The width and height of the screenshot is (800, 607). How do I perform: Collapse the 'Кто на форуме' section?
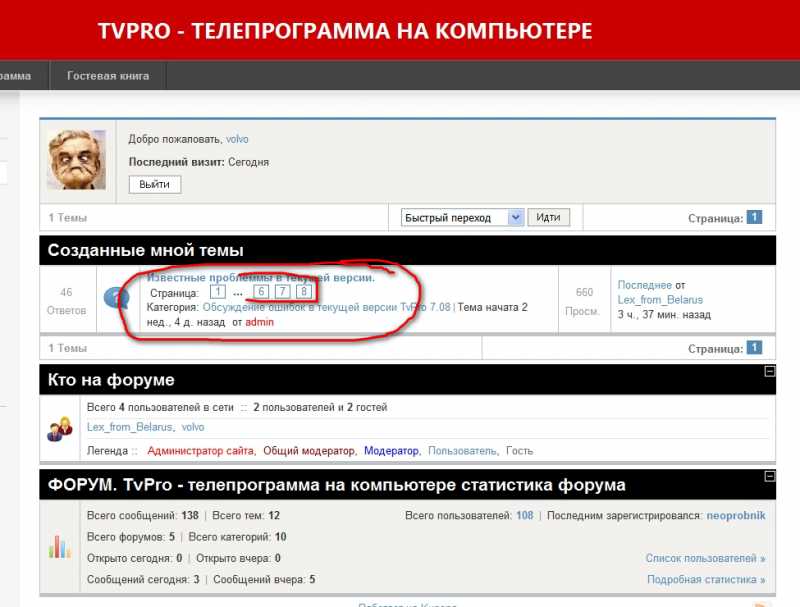coord(769,371)
